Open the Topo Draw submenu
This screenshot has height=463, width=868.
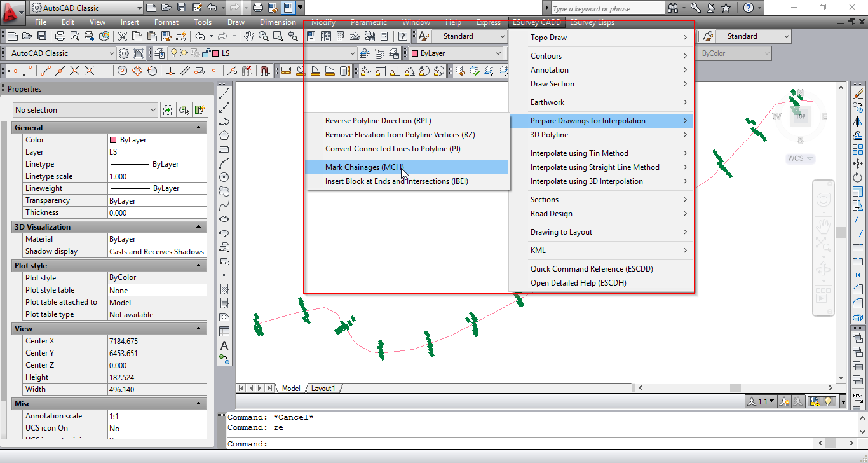point(548,38)
